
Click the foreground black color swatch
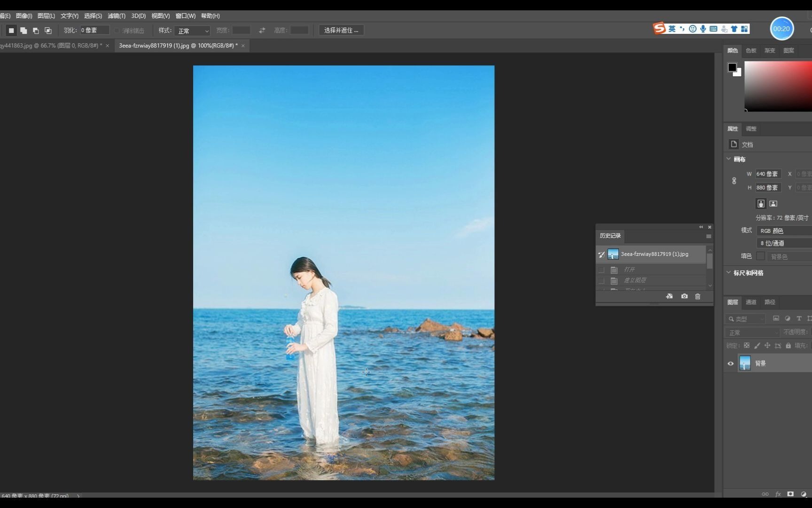click(732, 67)
